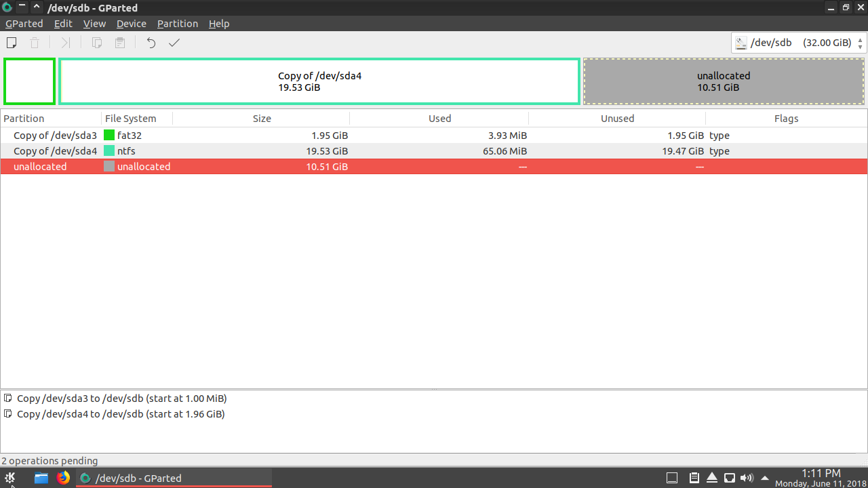Click the Copy partition toolbar icon

[97, 43]
